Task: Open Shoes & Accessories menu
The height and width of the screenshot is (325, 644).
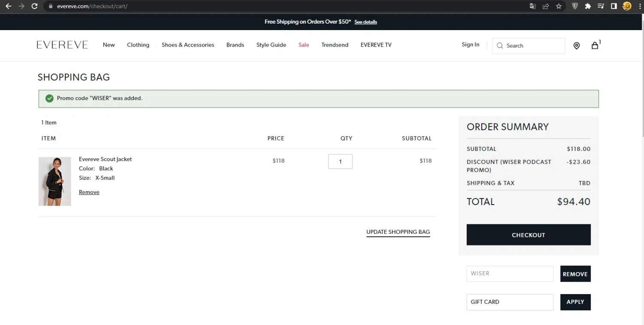Action: (188, 45)
